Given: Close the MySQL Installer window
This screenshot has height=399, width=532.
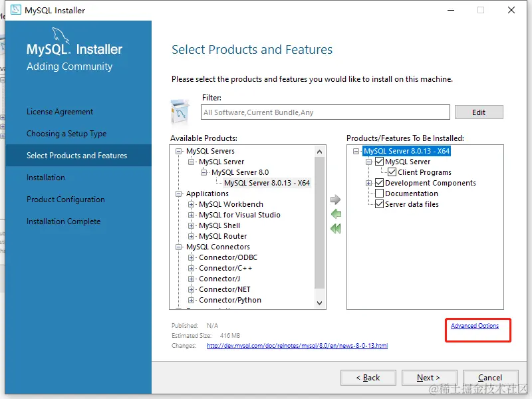Looking at the screenshot, I should click(511, 10).
